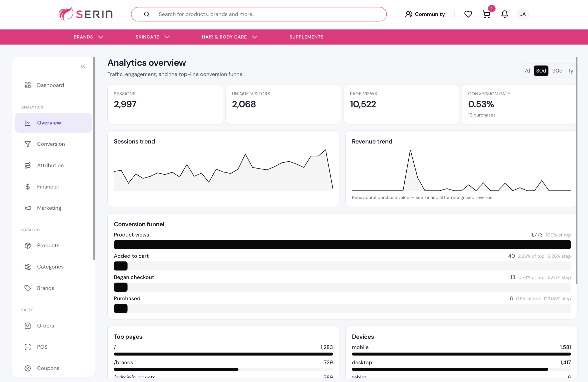Click the Sessions trend chart
The image size is (588, 382).
pos(223,170)
